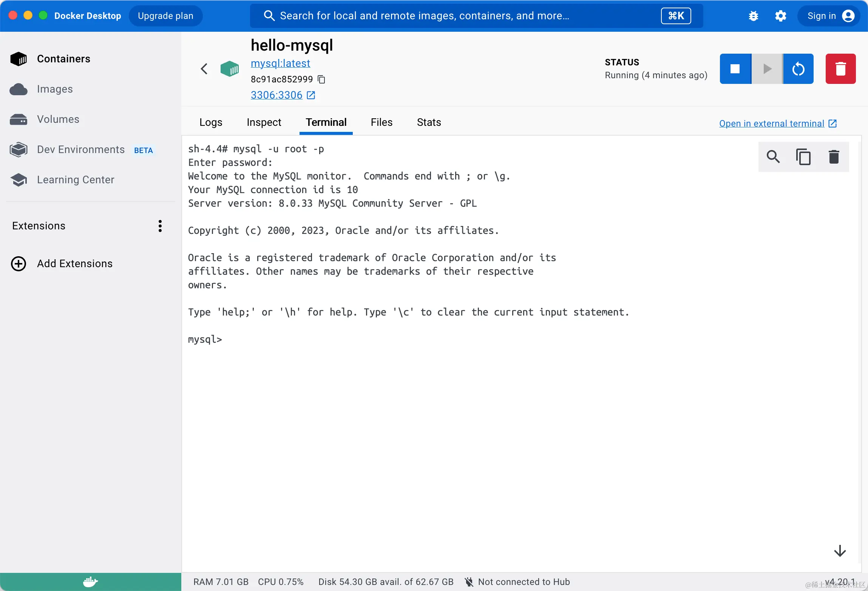
Task: Click Add Extensions label
Action: [x=75, y=264]
